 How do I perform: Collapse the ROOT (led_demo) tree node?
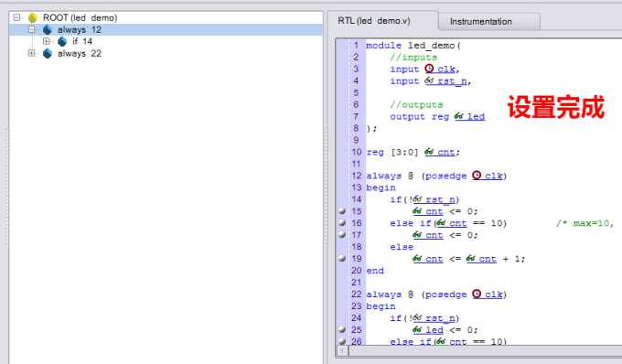(x=16, y=17)
